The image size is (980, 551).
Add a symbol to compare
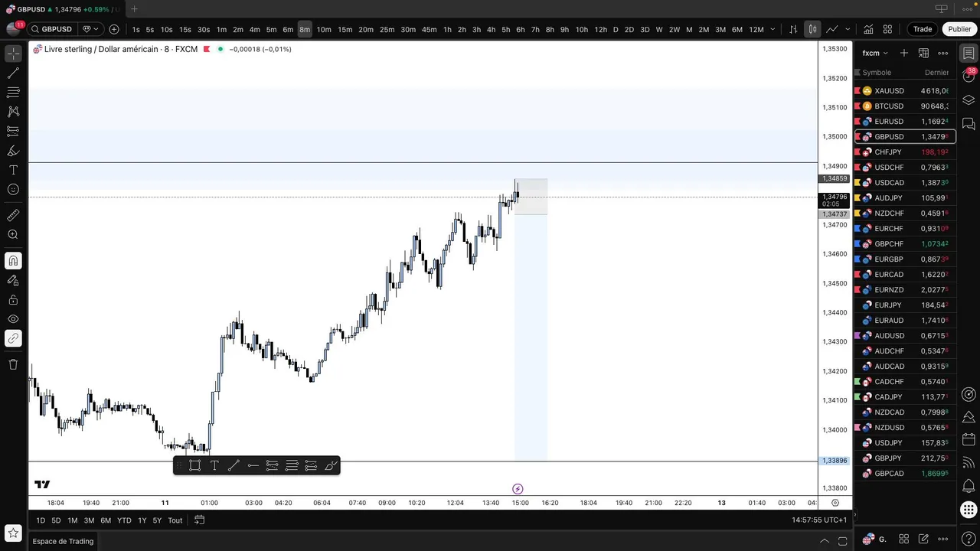point(114,29)
